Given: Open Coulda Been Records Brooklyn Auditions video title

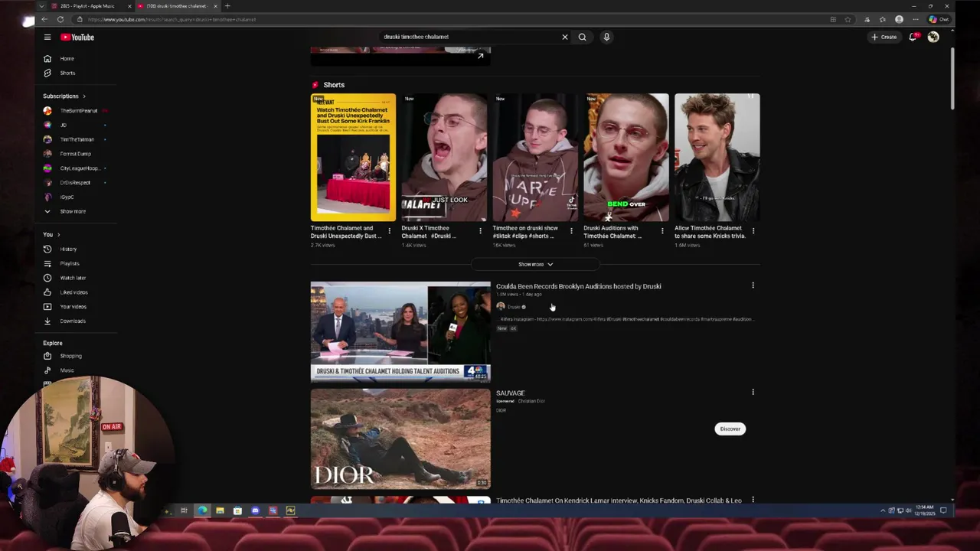Looking at the screenshot, I should pyautogui.click(x=578, y=286).
